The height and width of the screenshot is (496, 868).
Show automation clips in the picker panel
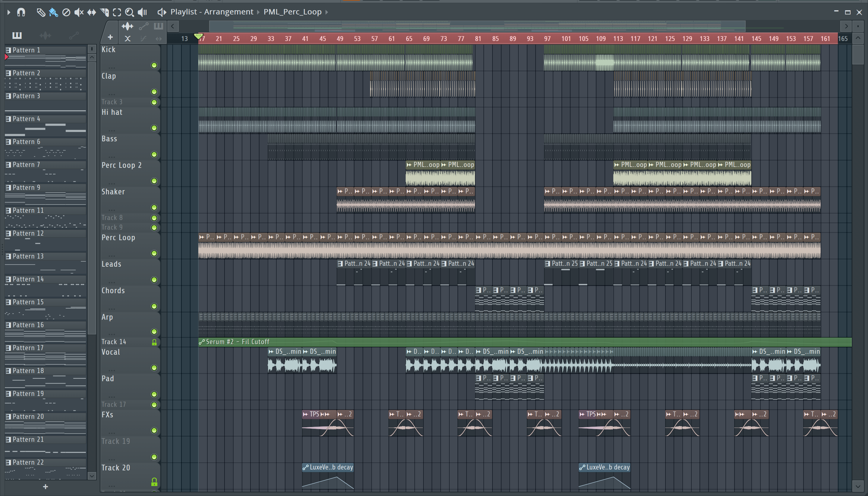(x=74, y=35)
